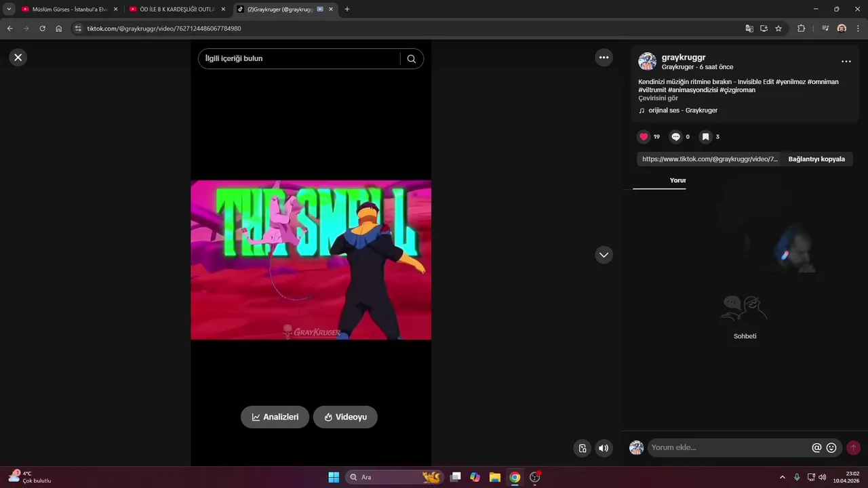
Task: Open the weather widget showing 4°C
Action: coord(30,477)
